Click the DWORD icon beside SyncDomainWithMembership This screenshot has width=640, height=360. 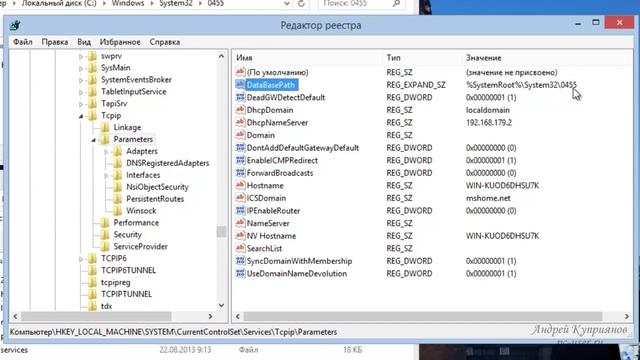tap(240, 260)
